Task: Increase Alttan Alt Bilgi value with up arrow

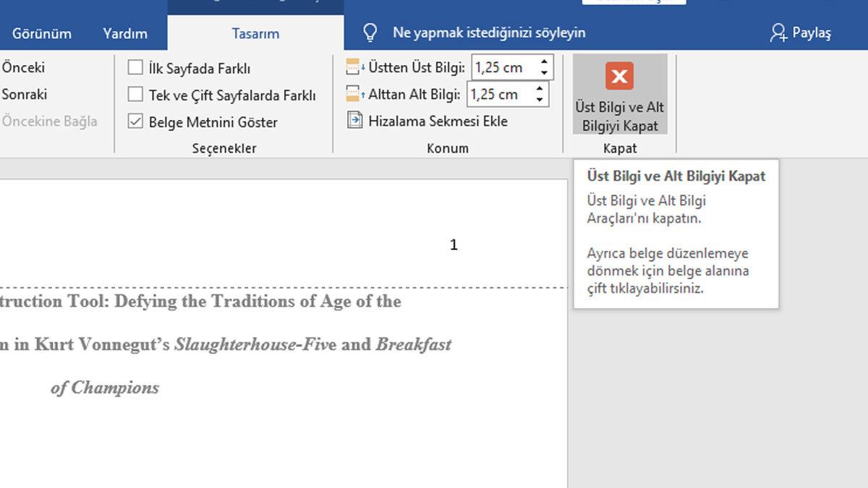Action: click(x=539, y=89)
